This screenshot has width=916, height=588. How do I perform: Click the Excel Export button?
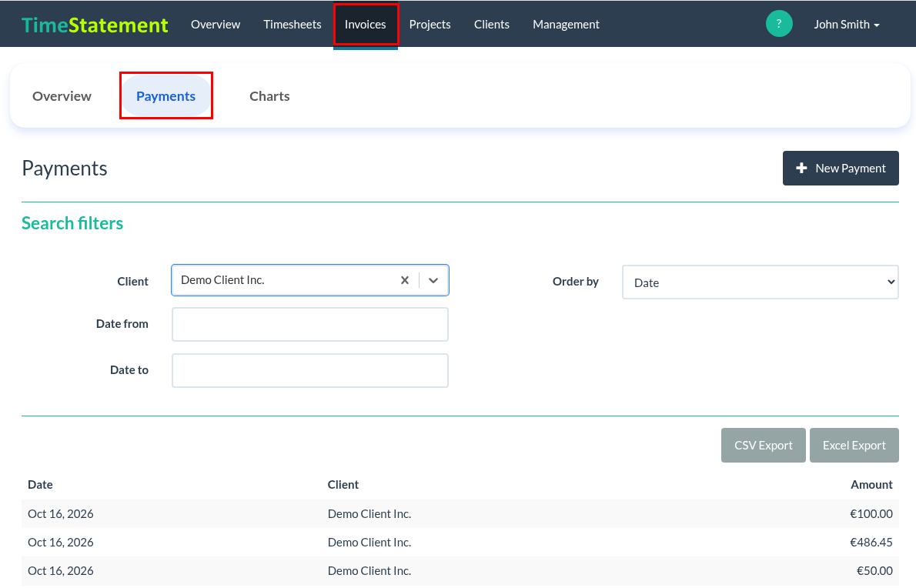(x=854, y=445)
